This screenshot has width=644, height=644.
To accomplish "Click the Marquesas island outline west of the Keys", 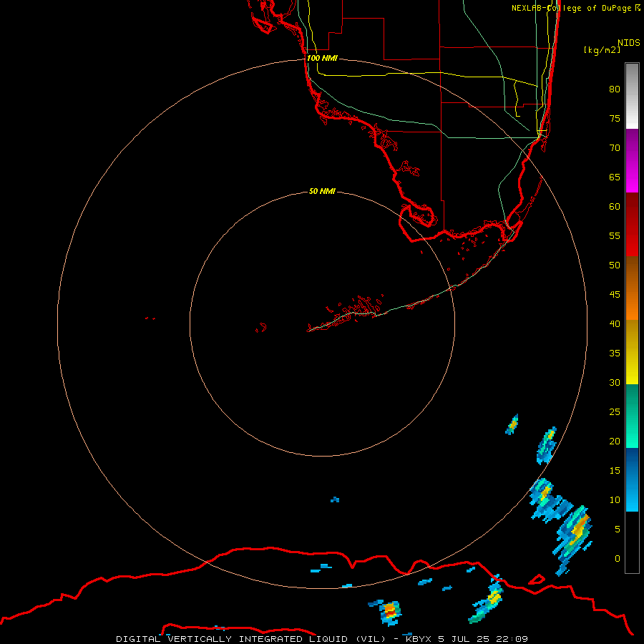I will (261, 328).
